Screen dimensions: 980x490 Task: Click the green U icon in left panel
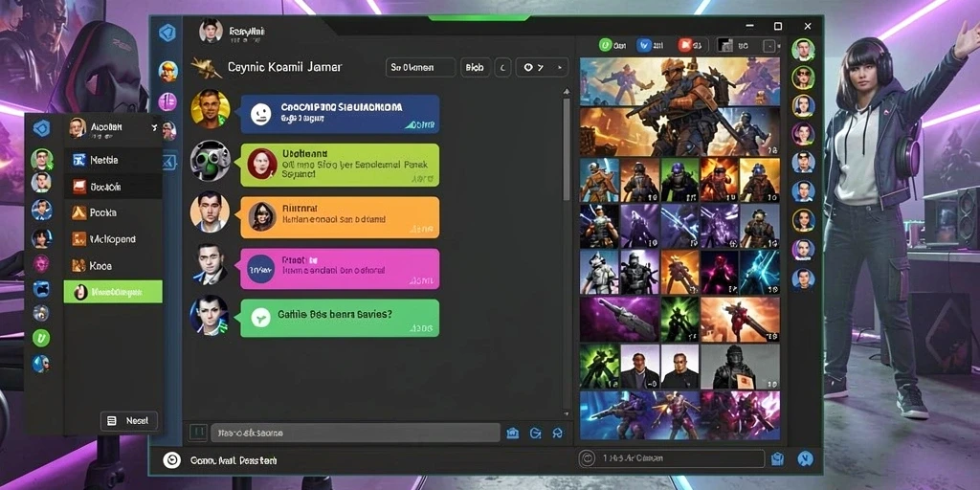tap(41, 338)
